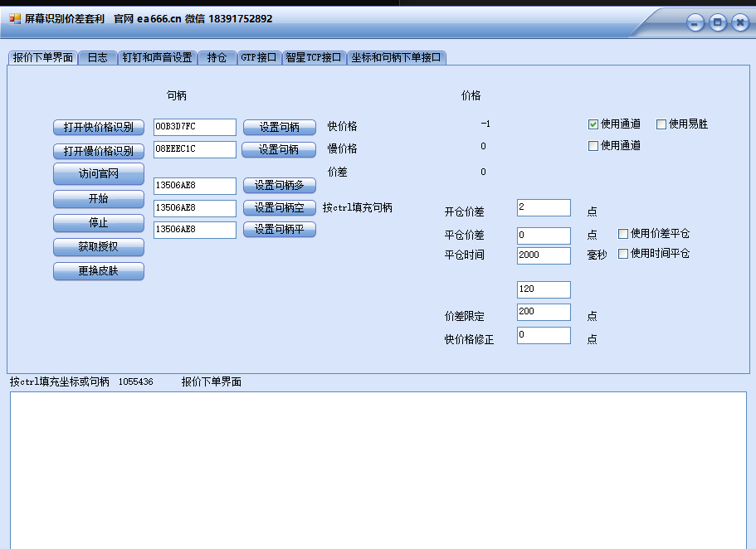
Task: Open the 钉钉和声音设置 tab
Action: pyautogui.click(x=157, y=58)
